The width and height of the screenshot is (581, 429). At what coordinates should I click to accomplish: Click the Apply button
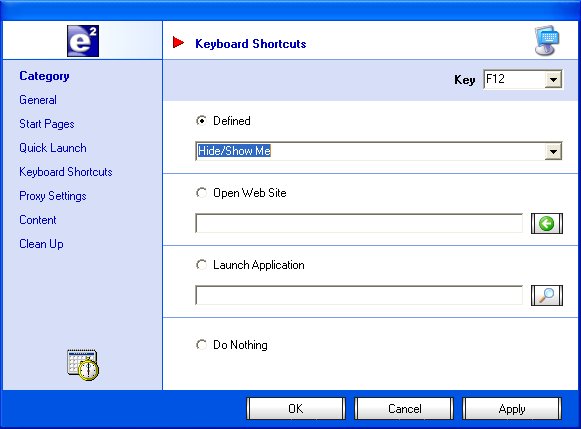[512, 409]
